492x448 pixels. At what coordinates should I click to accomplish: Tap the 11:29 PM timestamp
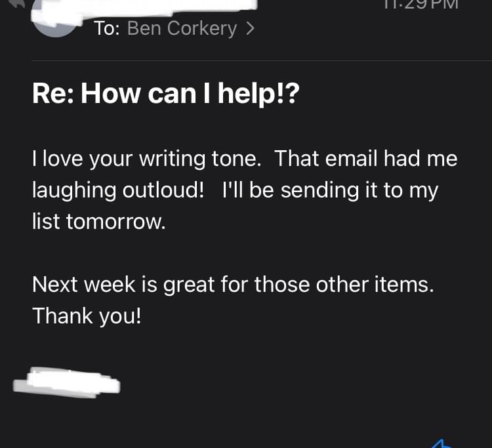[x=421, y=5]
